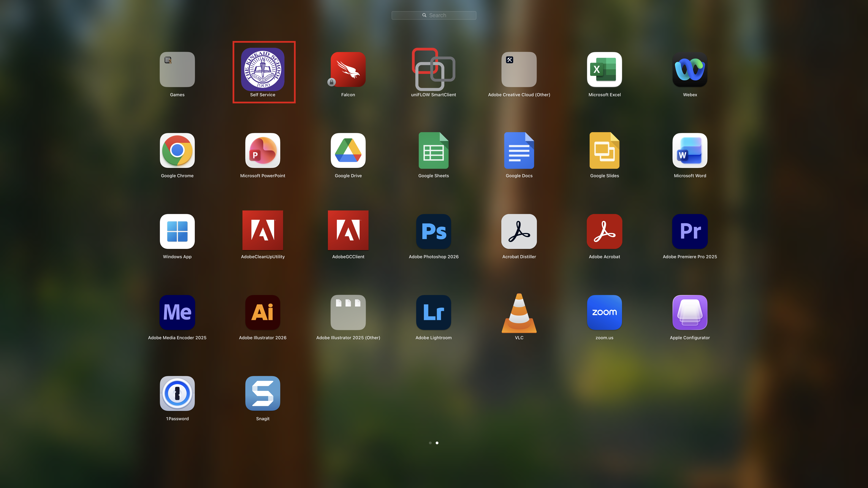Open Adobe Photoshop 2026
Image resolution: width=868 pixels, height=488 pixels.
(x=433, y=231)
